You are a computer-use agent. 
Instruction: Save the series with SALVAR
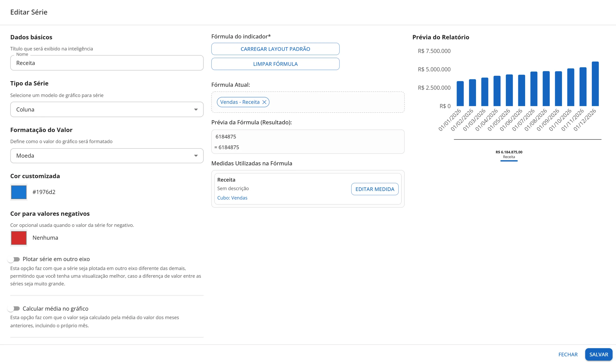(x=599, y=355)
